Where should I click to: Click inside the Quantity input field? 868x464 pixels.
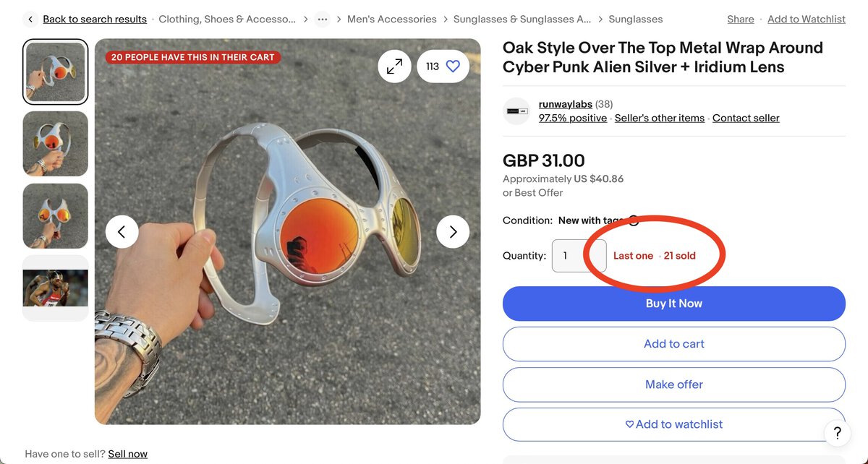click(x=579, y=255)
